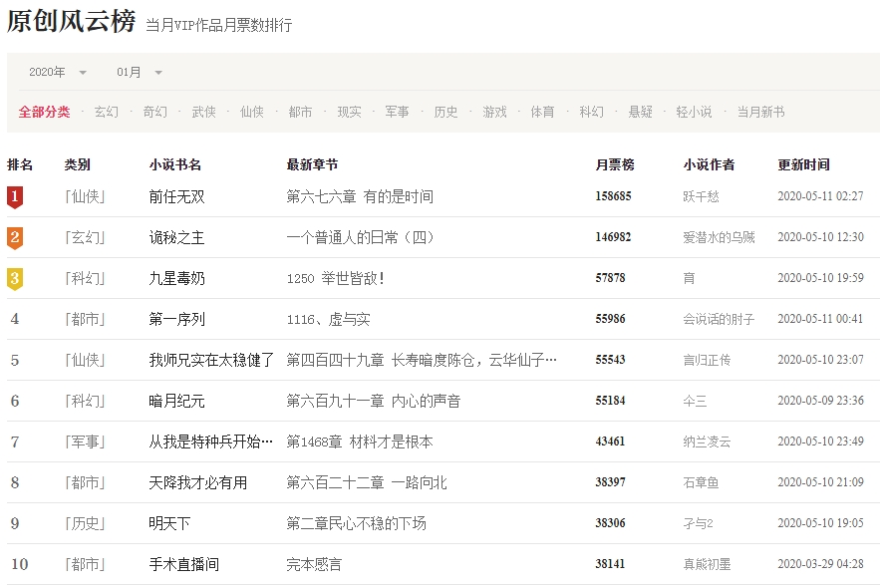Switch to the 玄幻 category tab
This screenshot has height=588, width=880.
coord(106,112)
